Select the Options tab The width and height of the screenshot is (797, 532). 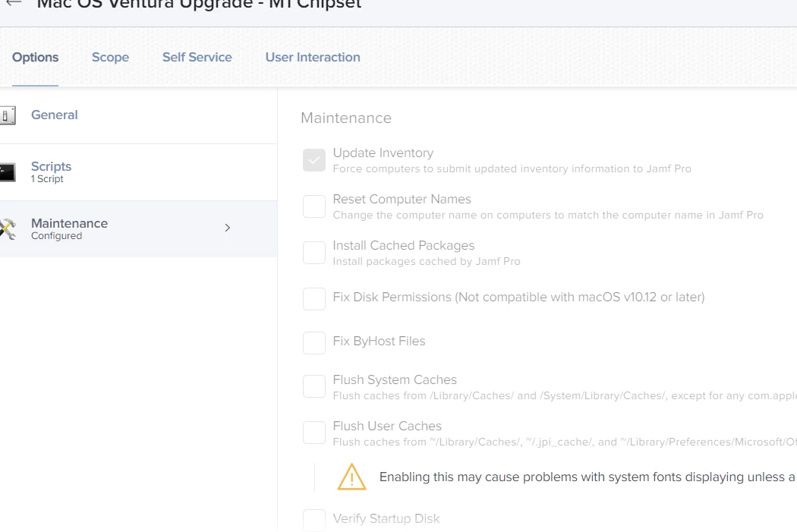coord(35,58)
